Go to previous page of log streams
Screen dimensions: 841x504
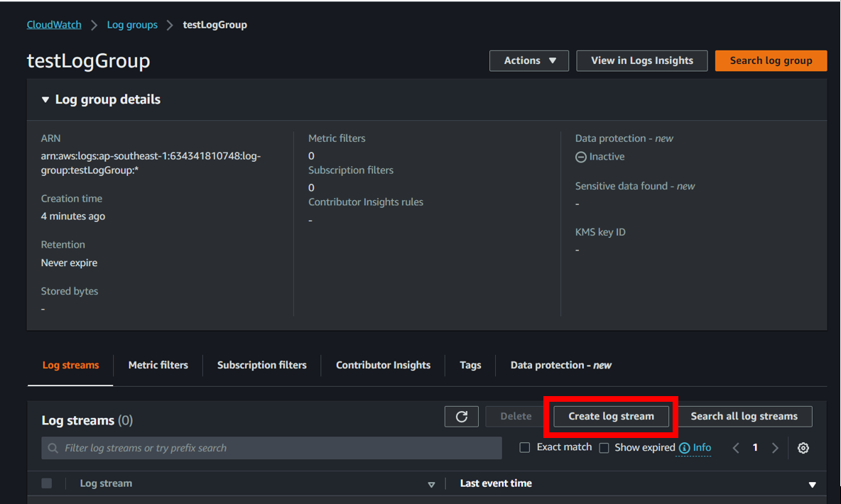(x=736, y=448)
